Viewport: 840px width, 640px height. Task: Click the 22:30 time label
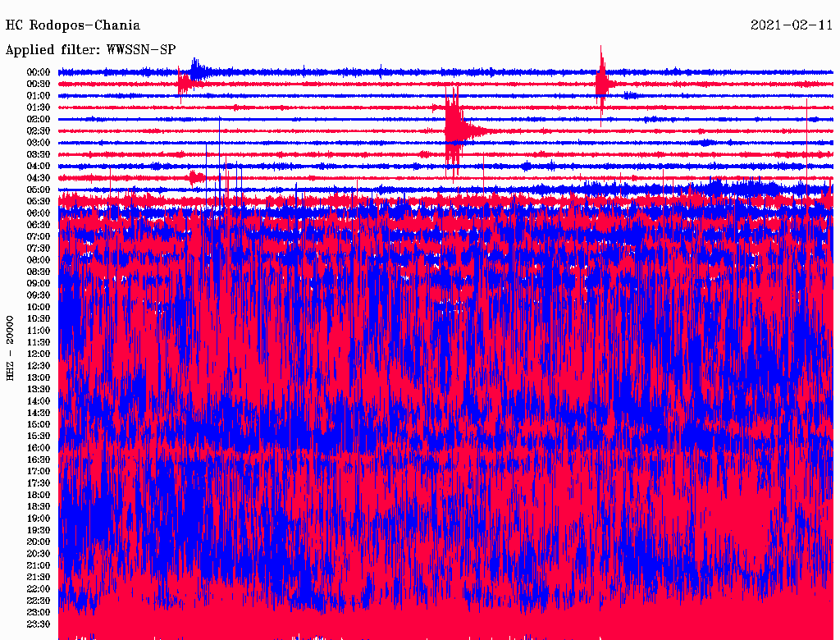[39, 601]
